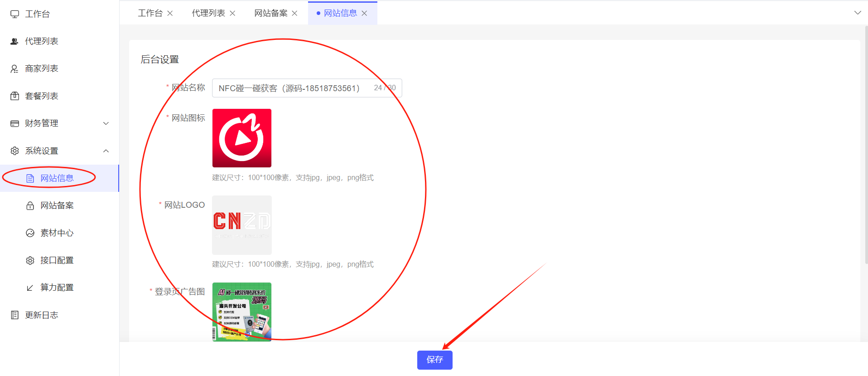Open 工作台 from the sidebar
Screen dimensions: 868x376
(59, 14)
